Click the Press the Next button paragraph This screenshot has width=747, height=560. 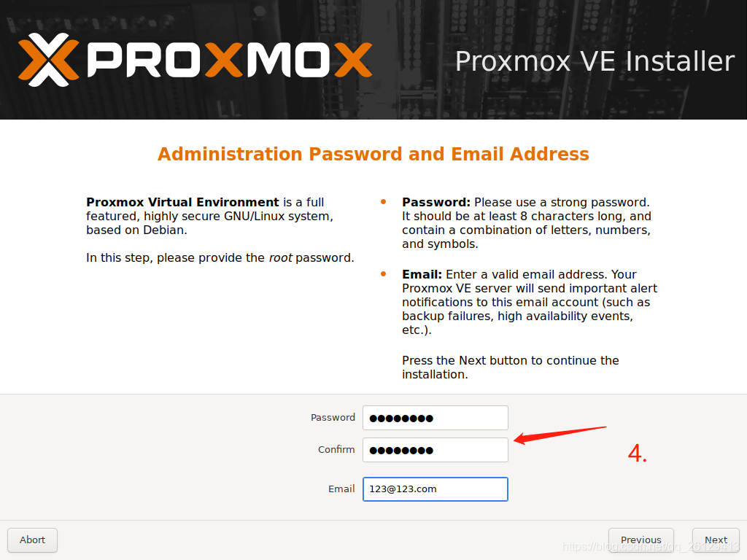[510, 367]
